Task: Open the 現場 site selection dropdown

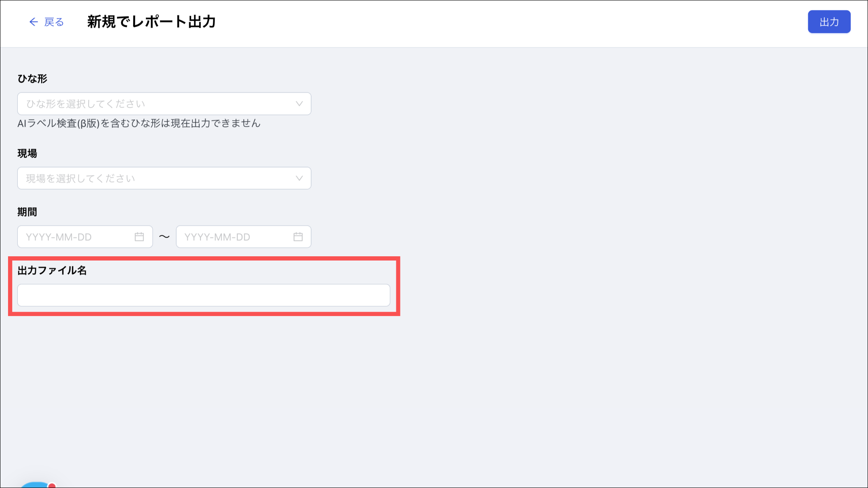Action: (164, 178)
